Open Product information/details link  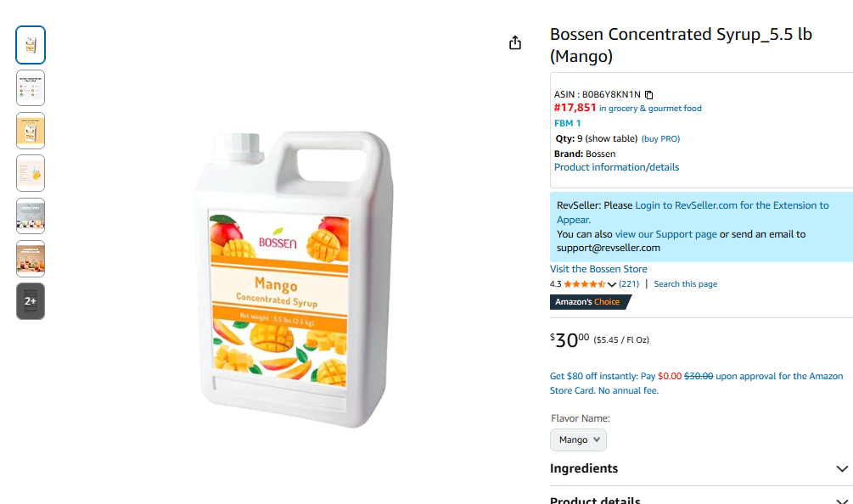[x=616, y=167]
